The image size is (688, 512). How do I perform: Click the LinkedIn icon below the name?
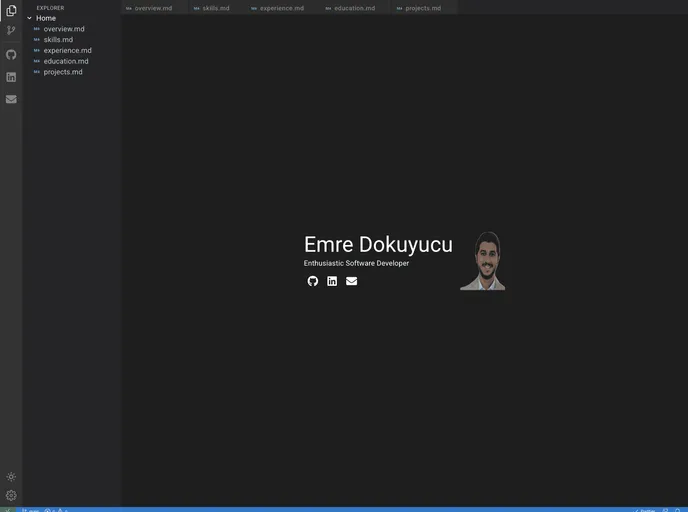click(332, 281)
